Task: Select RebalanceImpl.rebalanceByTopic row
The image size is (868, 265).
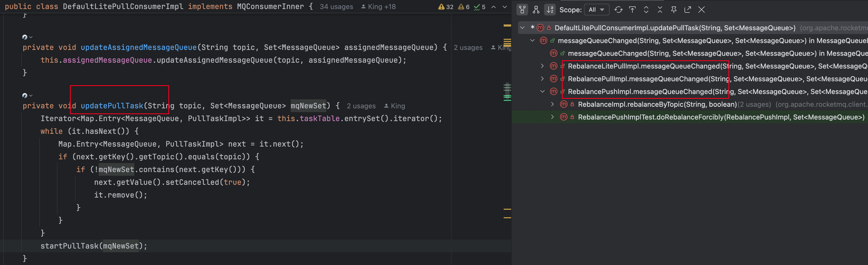Action: coord(690,104)
